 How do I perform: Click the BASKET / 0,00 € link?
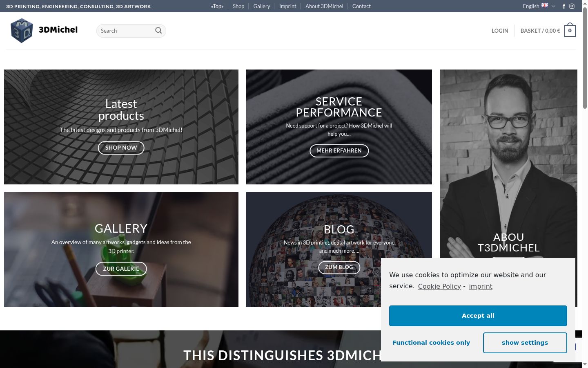(540, 31)
